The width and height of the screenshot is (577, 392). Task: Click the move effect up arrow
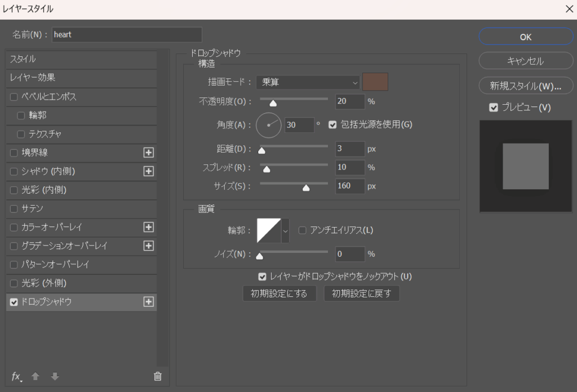pyautogui.click(x=35, y=377)
